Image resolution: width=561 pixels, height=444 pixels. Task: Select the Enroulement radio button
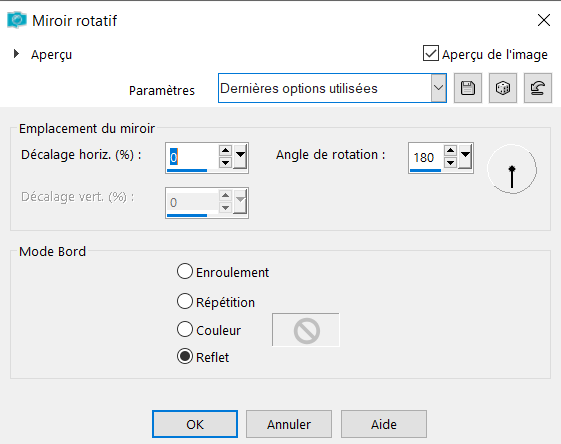coord(185,272)
